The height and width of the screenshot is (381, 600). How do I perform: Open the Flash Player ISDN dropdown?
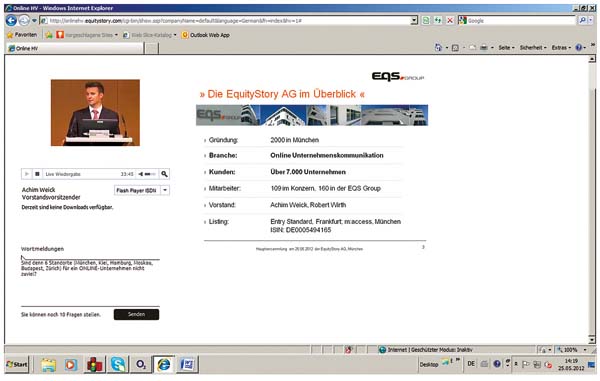142,190
